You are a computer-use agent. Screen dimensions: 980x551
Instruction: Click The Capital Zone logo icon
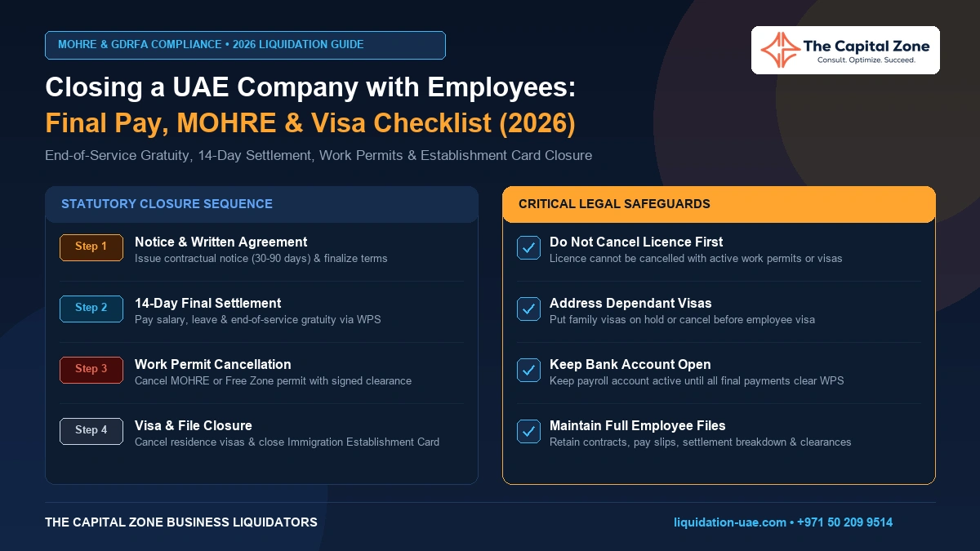(779, 50)
